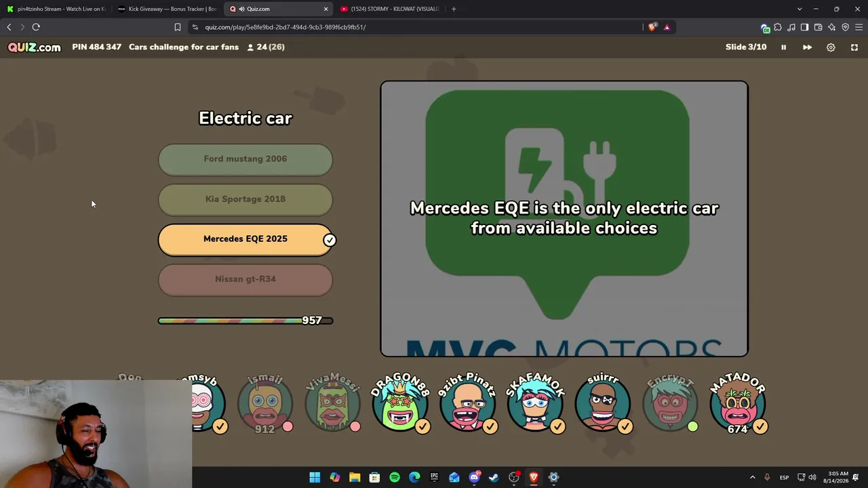Click the checkmark badge on SKAFAMOK avatar

point(557,426)
